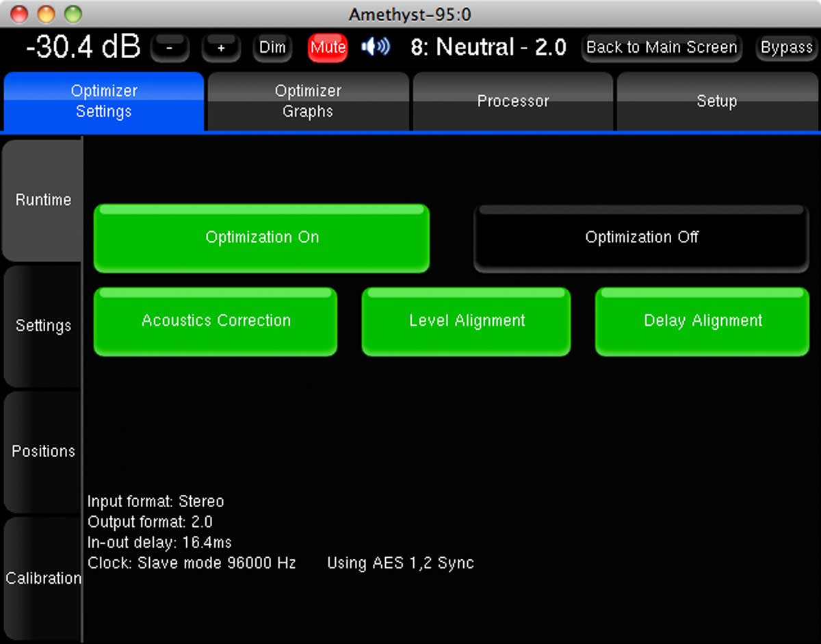Decrease volume with the minus button

[169, 49]
